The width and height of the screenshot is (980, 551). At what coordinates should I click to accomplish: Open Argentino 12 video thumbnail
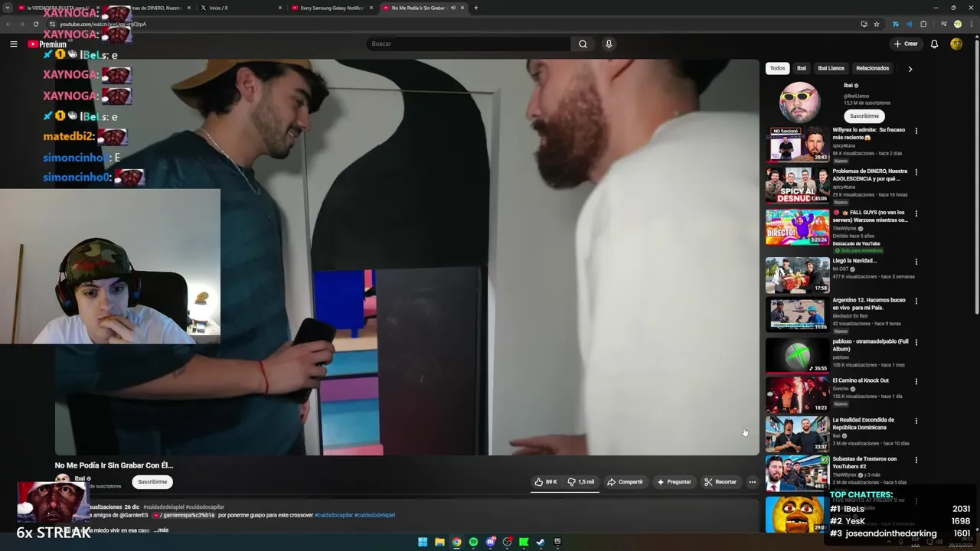pos(797,315)
